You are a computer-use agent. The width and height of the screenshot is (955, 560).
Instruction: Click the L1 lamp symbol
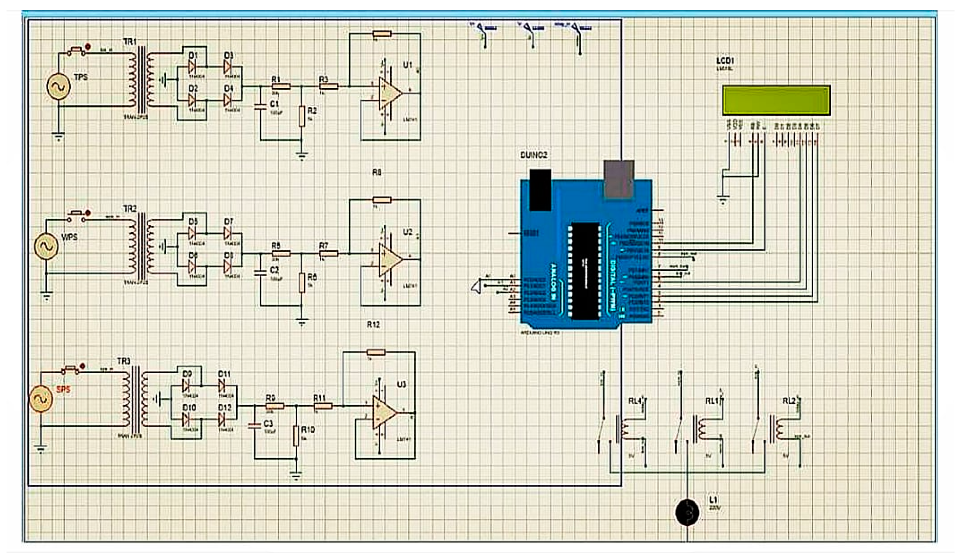(687, 513)
